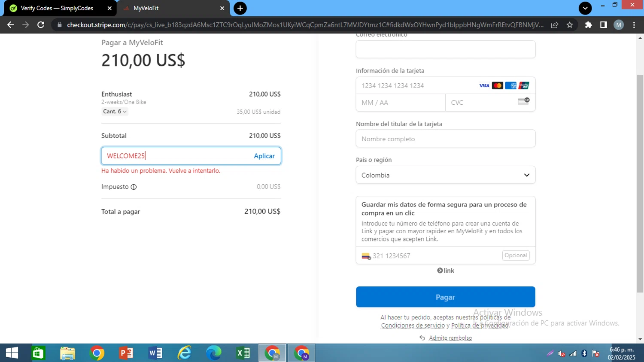The width and height of the screenshot is (644, 362).
Task: Open File Explorer from the taskbar
Action: (x=67, y=353)
